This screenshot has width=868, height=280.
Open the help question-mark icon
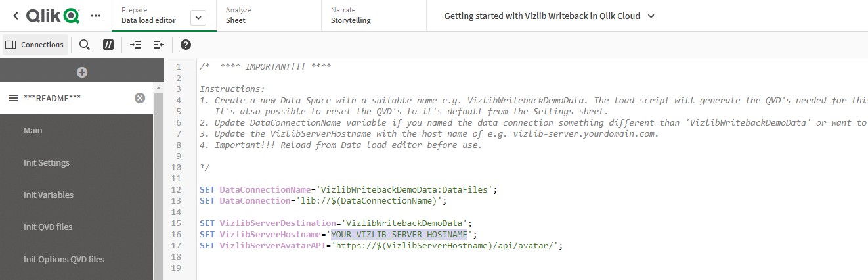[186, 45]
